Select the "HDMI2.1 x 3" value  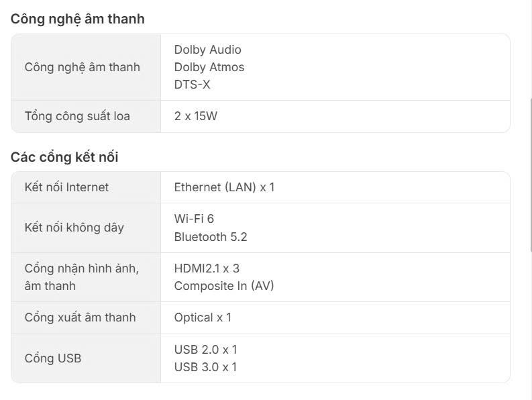(207, 268)
